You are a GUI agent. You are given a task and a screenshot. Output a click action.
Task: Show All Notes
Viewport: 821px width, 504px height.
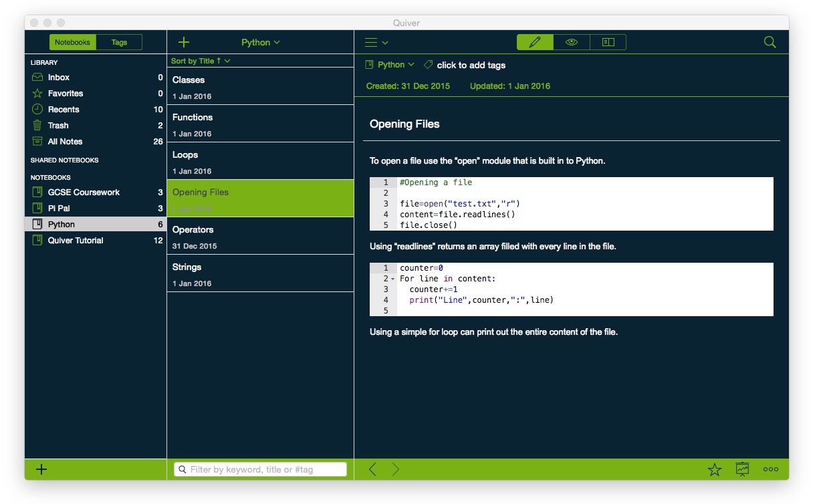tap(96, 142)
